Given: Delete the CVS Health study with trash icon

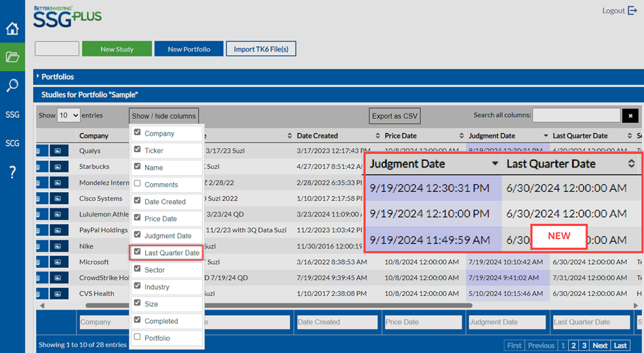Looking at the screenshot, I should [42, 294].
